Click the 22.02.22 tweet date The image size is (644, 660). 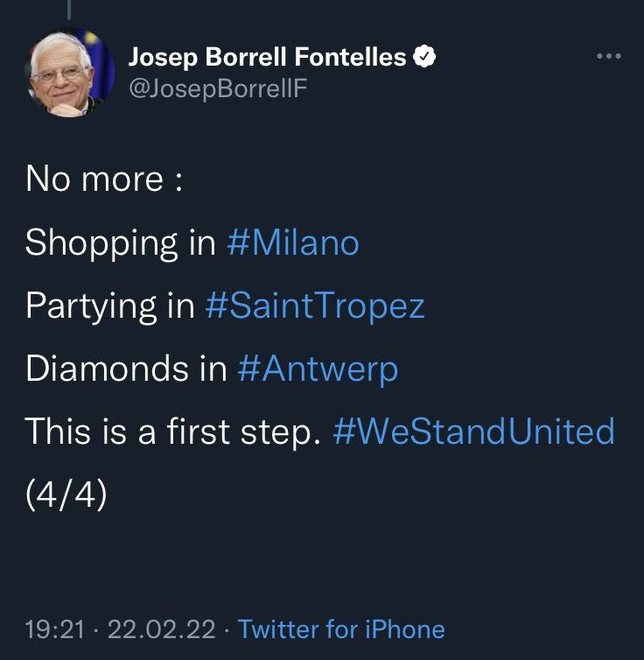pos(163,629)
